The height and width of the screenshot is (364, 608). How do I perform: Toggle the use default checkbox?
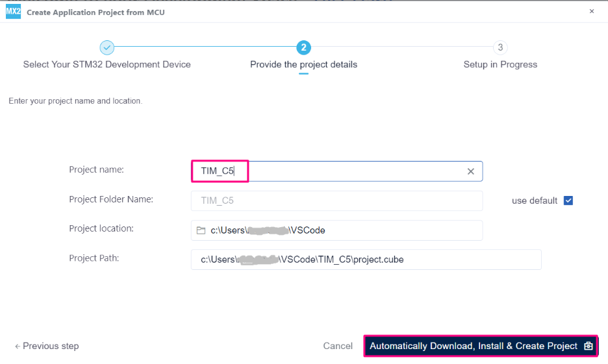tap(568, 200)
